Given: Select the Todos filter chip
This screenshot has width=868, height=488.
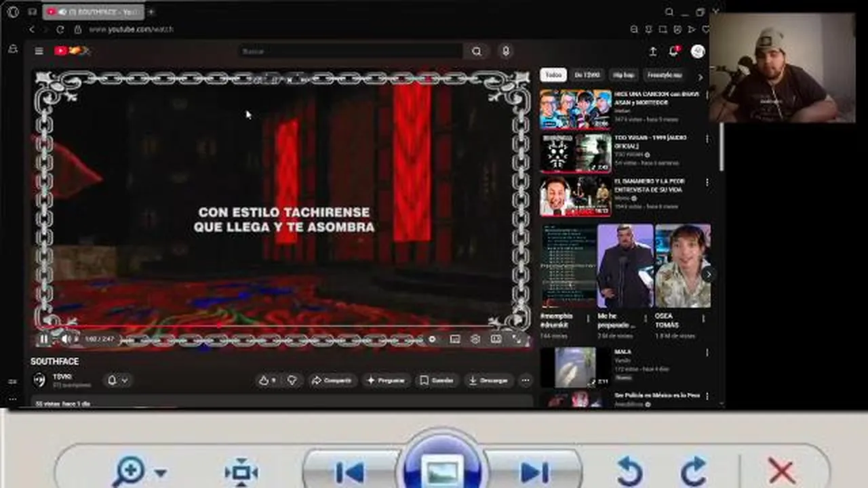Looking at the screenshot, I should pyautogui.click(x=553, y=75).
